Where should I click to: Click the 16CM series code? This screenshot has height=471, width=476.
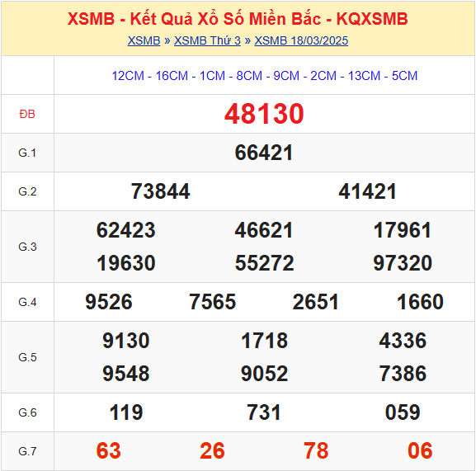pyautogui.click(x=172, y=76)
